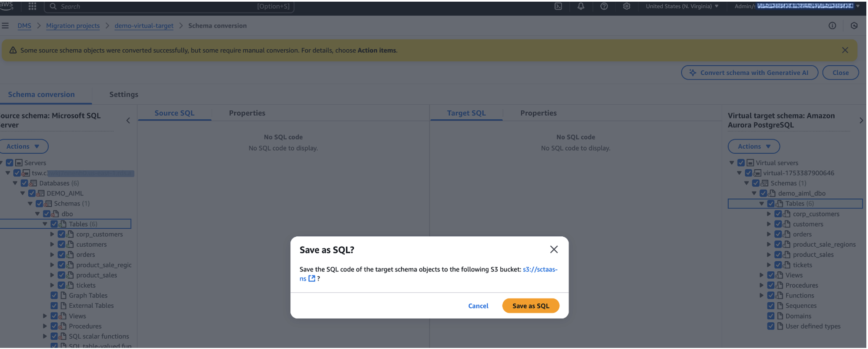Screen dimensions: 868x349
Task: Click the Virtual servers node icon
Action: point(750,162)
